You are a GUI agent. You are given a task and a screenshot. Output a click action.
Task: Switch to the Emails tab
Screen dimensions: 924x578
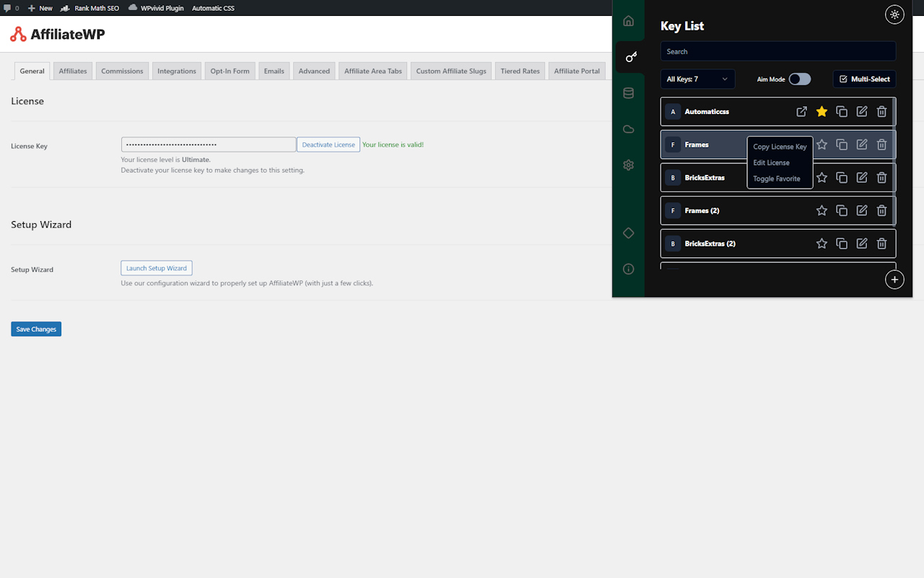[274, 71]
